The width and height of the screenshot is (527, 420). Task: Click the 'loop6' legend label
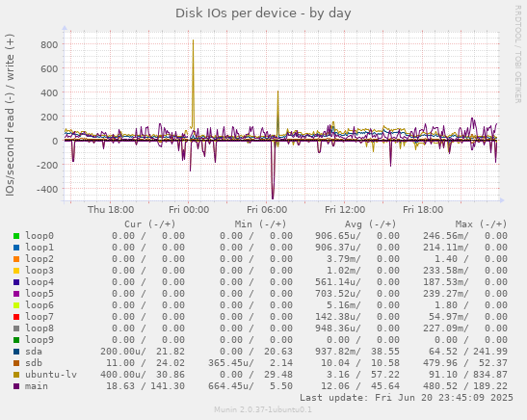(x=40, y=305)
